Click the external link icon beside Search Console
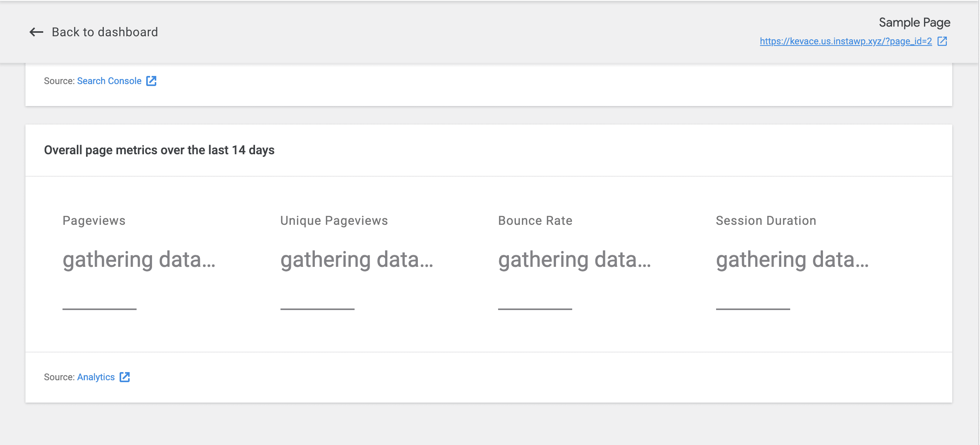 pos(151,81)
